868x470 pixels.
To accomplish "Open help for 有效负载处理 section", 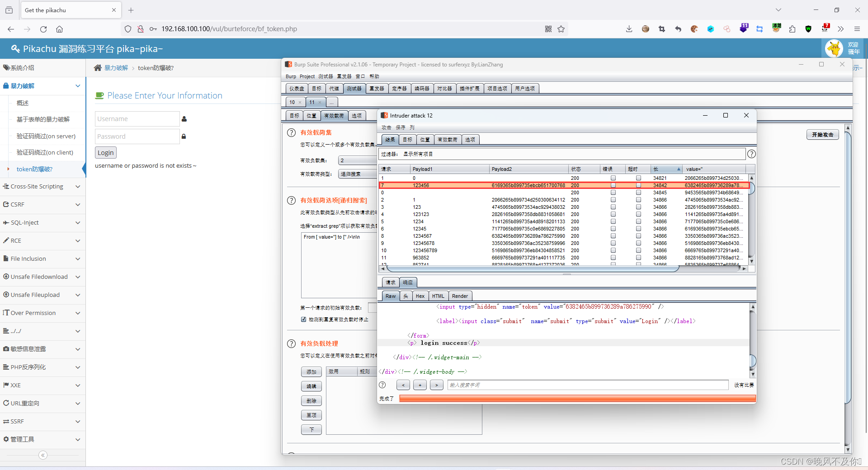I will pos(292,343).
